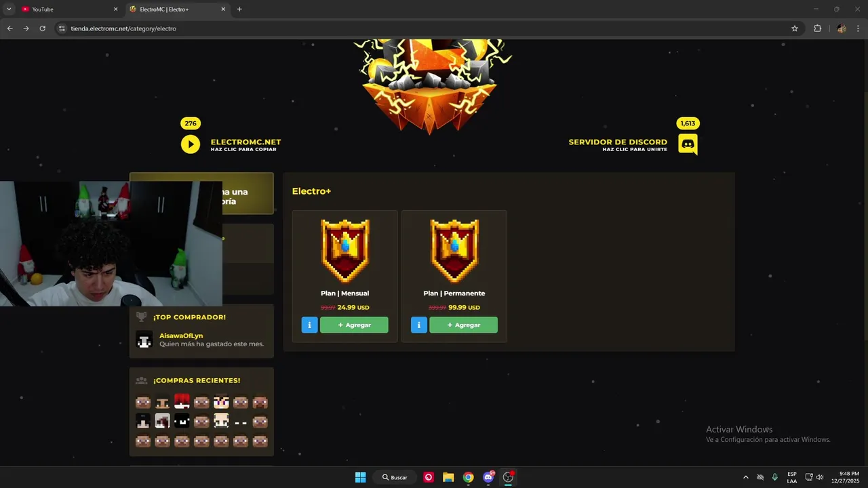
Task: Open the red circle app in taskbar
Action: [x=429, y=477]
